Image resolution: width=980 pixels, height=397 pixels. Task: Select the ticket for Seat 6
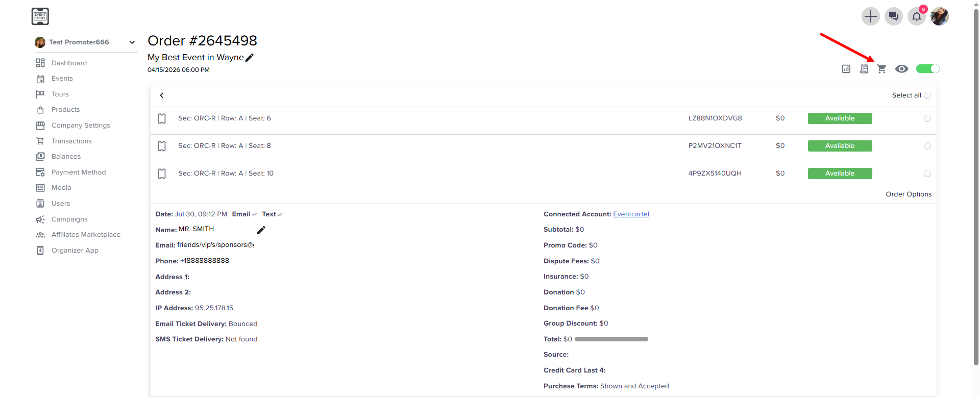(927, 118)
